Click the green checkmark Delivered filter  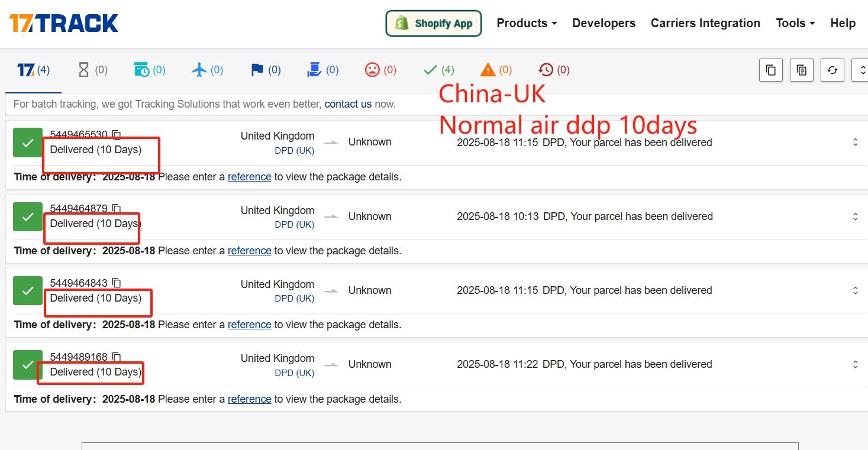coord(431,69)
